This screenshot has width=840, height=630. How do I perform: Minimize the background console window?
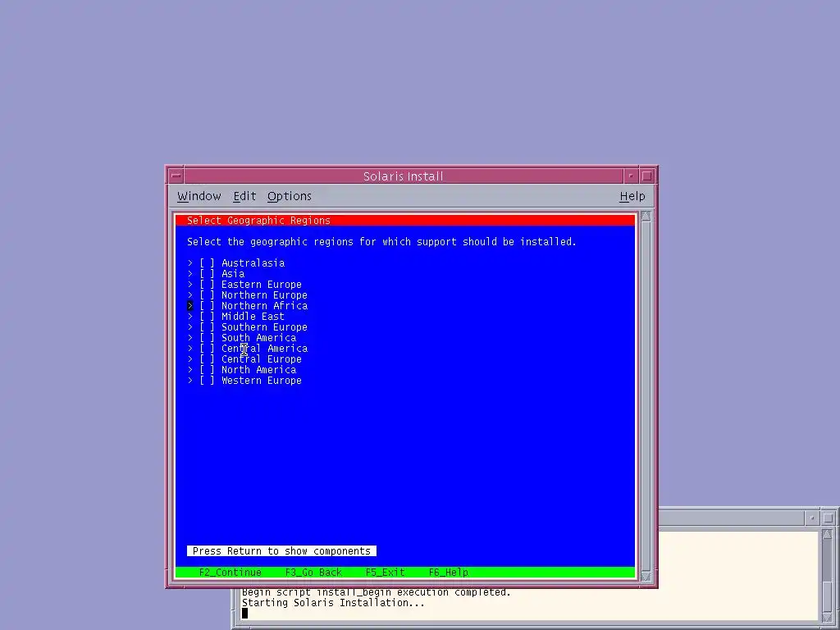(812, 518)
